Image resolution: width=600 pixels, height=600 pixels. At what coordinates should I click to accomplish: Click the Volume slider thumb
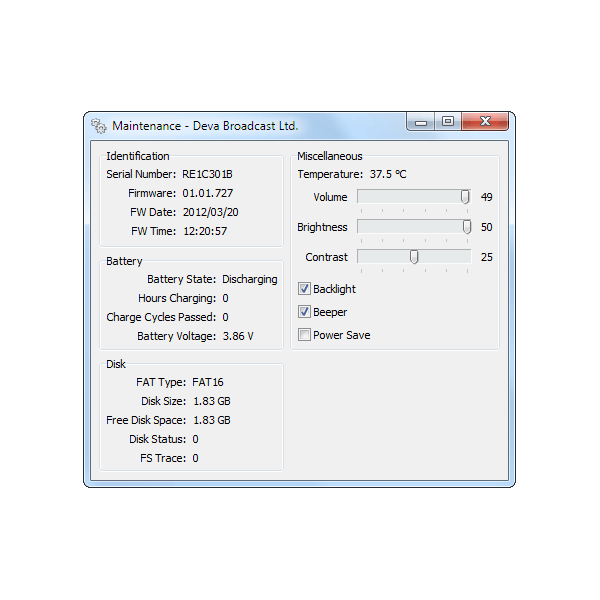(x=465, y=197)
